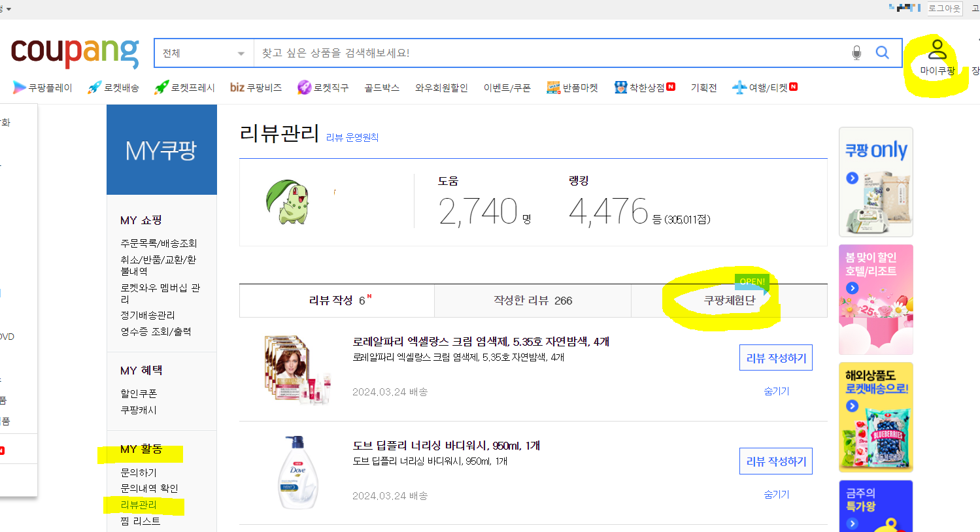980x532 pixels.
Task: Open 쿠팡플레이 in the category bar
Action: 42,88
